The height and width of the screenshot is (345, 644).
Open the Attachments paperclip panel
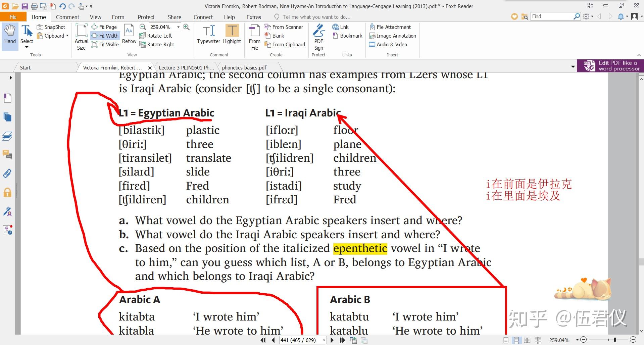coord(7,174)
